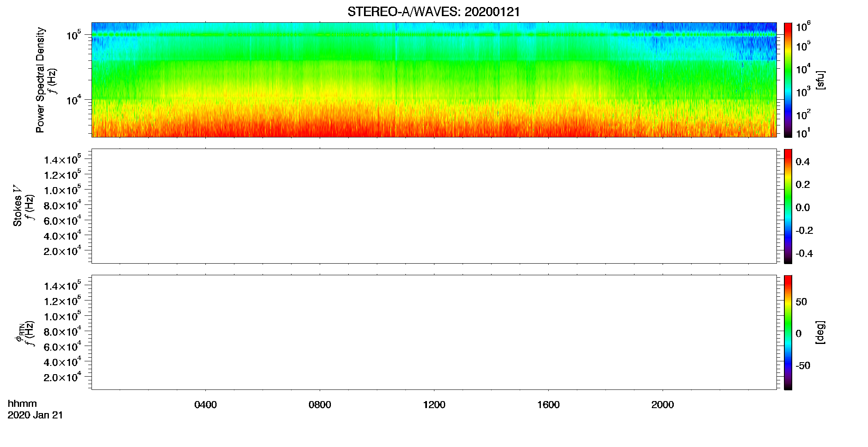Screen dimensions: 868x447
Task: Select the "Power Spectral Density" axis label
Action: 40,80
